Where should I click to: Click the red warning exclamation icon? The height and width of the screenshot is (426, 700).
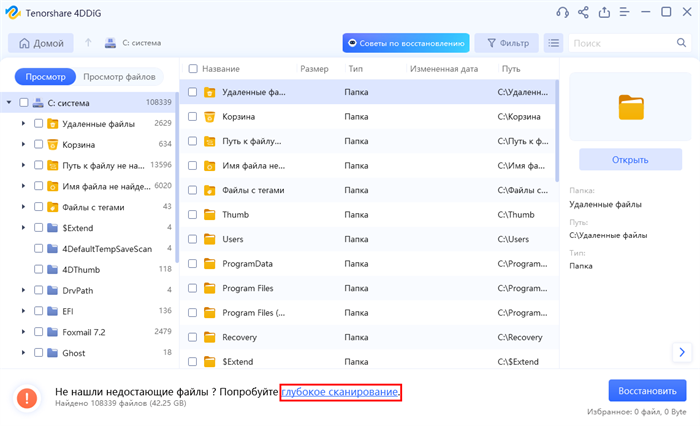pos(27,397)
